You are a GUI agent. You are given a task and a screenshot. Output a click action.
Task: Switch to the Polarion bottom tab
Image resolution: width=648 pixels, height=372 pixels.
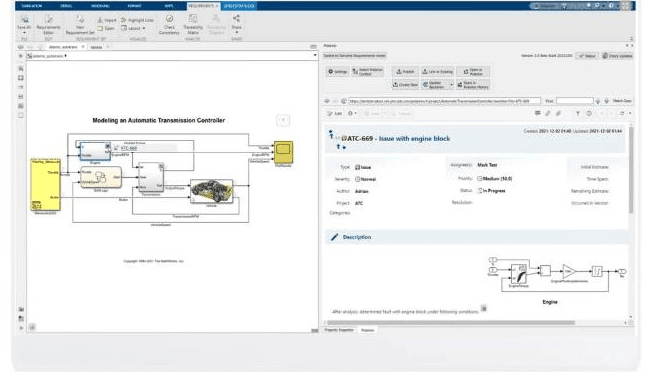coord(367,330)
